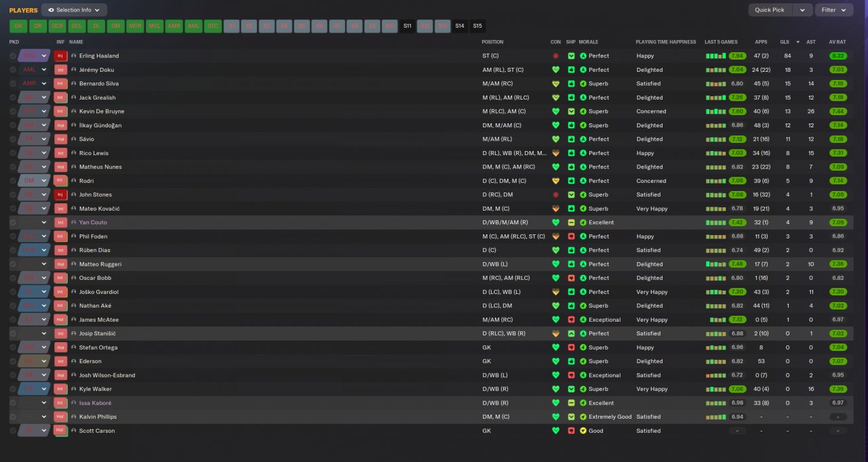Toggle the pick checkmark for Kalvin Phillips
Viewport: 868px width, 462px height.
[13, 417]
